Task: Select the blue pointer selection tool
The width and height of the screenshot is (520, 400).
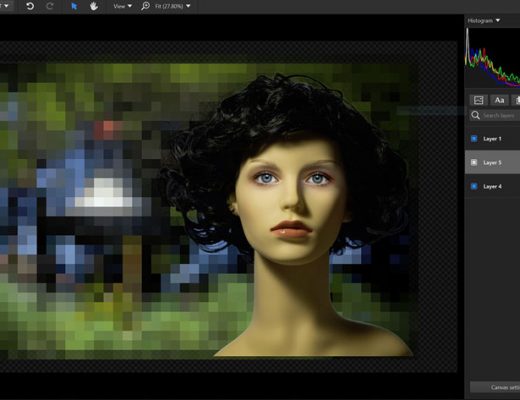Action: 74,6
